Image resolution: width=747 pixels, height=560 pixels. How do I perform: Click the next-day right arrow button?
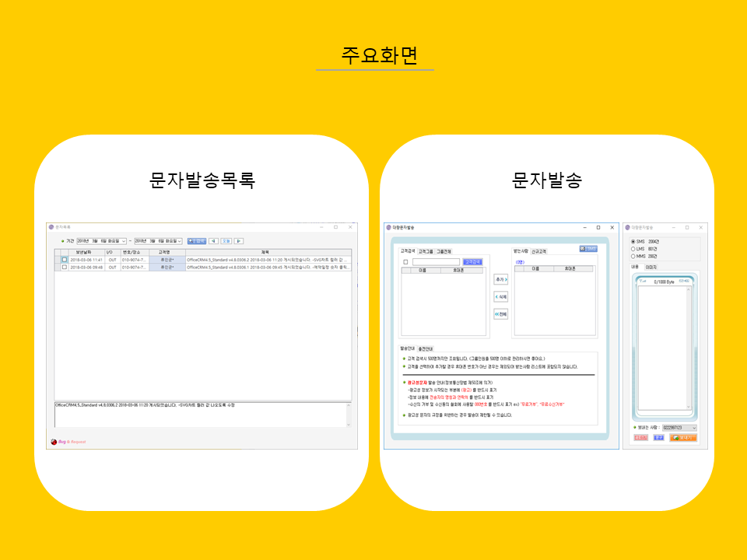tap(239, 241)
